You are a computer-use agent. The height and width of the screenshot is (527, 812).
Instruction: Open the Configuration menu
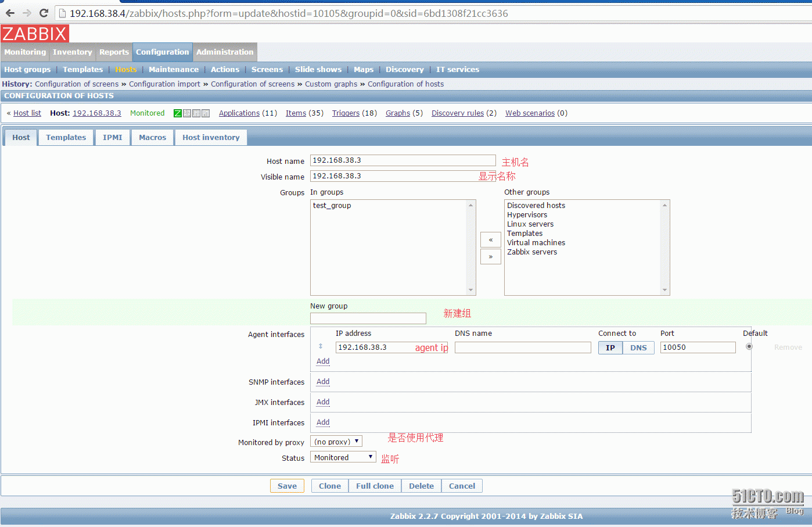tap(163, 52)
